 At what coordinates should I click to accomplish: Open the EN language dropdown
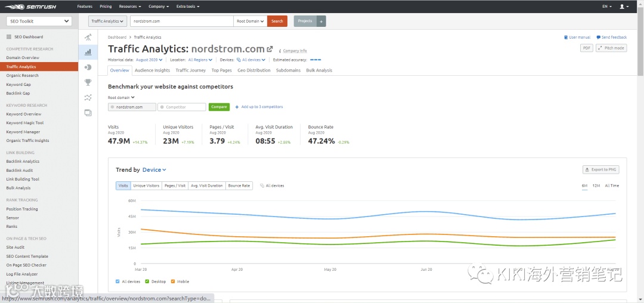(x=607, y=7)
